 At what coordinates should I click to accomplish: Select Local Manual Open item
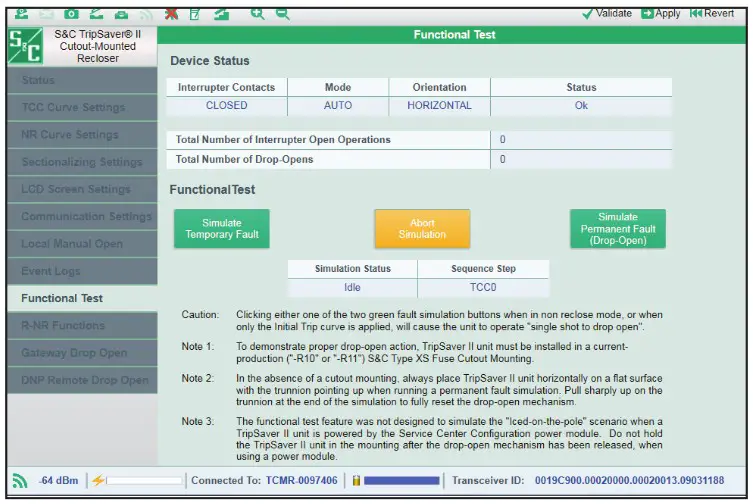(83, 244)
